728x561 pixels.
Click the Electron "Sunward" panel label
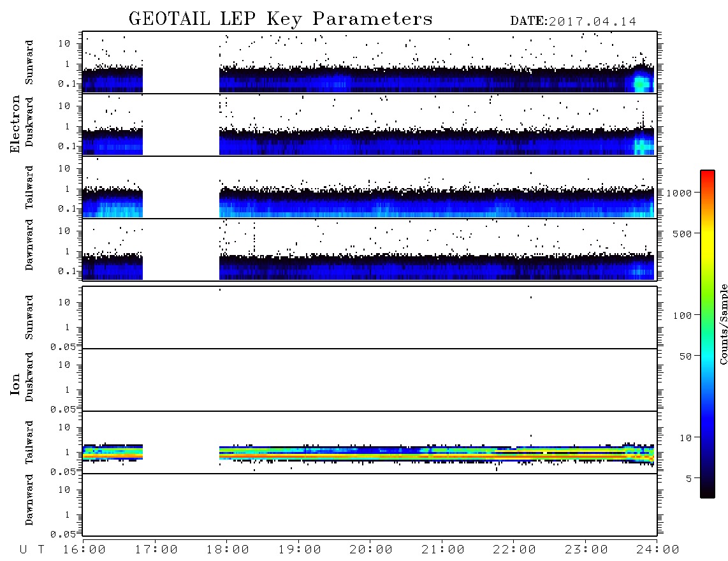(x=29, y=62)
